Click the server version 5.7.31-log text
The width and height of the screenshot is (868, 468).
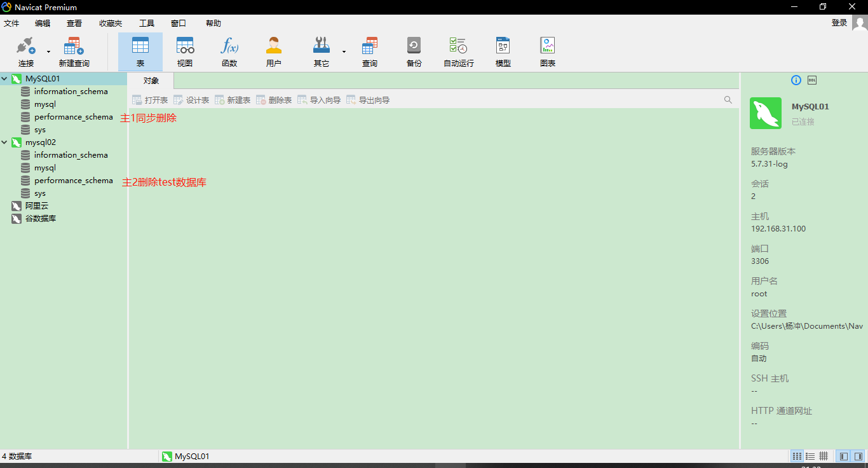pos(770,164)
